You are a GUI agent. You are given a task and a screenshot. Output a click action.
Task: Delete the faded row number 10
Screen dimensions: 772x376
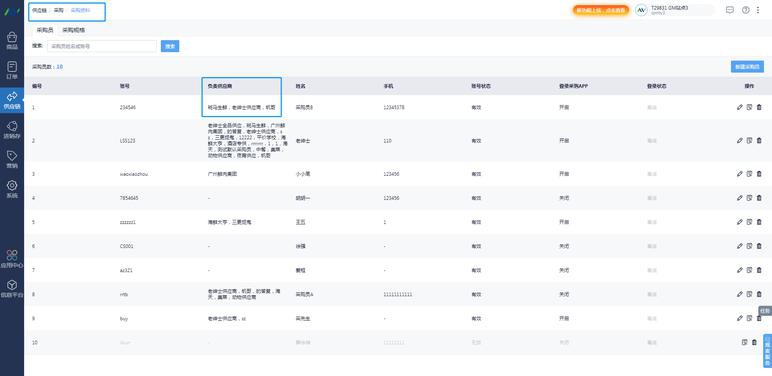[754, 343]
